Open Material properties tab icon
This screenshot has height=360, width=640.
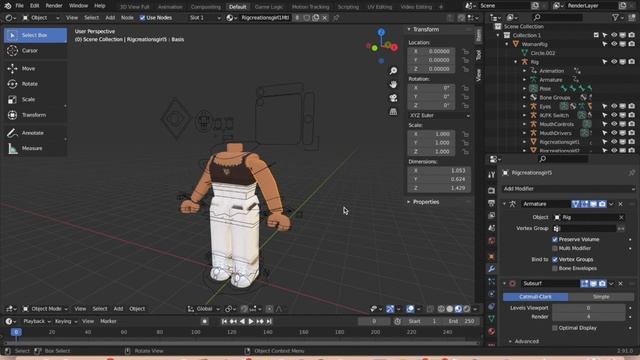click(x=491, y=331)
